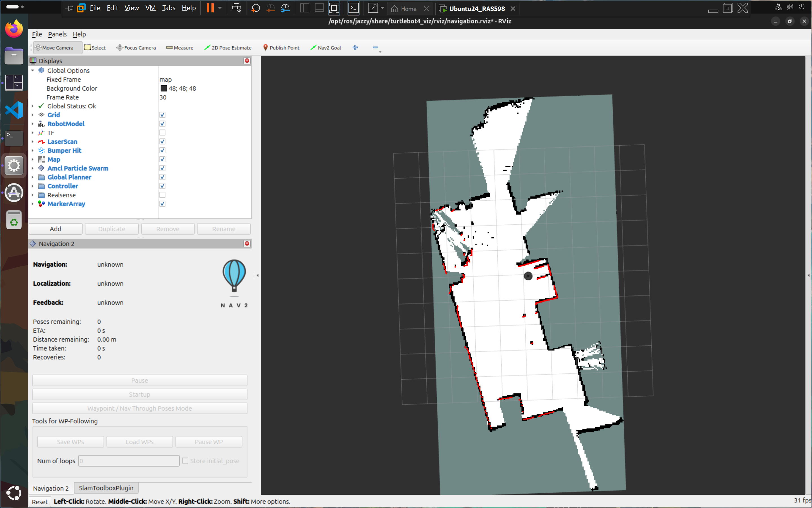Launch VS Code from the dock

14,110
